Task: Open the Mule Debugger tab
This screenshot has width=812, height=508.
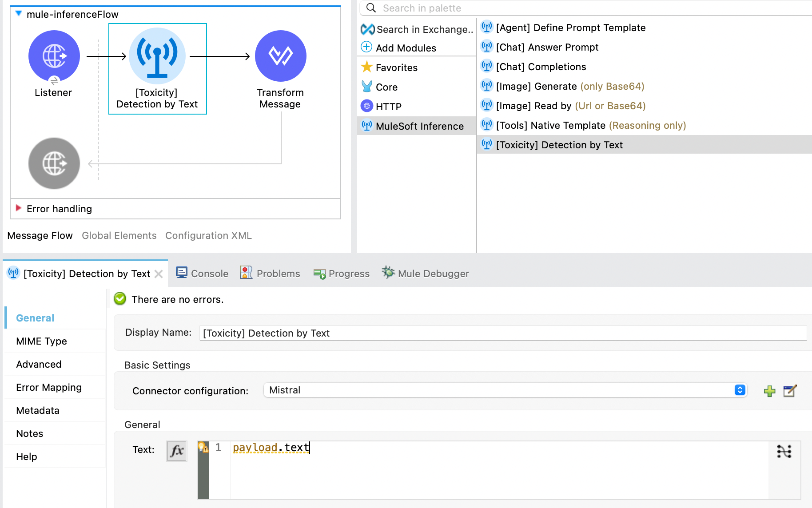Action: [x=426, y=274]
